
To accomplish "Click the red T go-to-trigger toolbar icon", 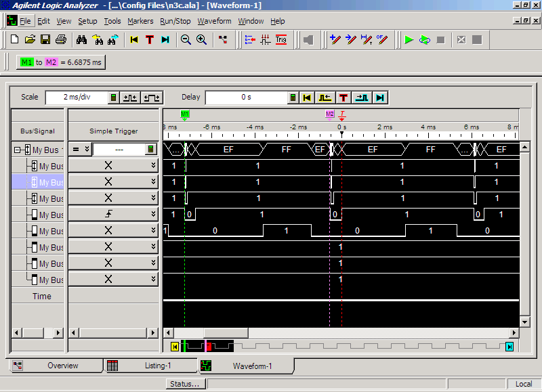I will [149, 40].
